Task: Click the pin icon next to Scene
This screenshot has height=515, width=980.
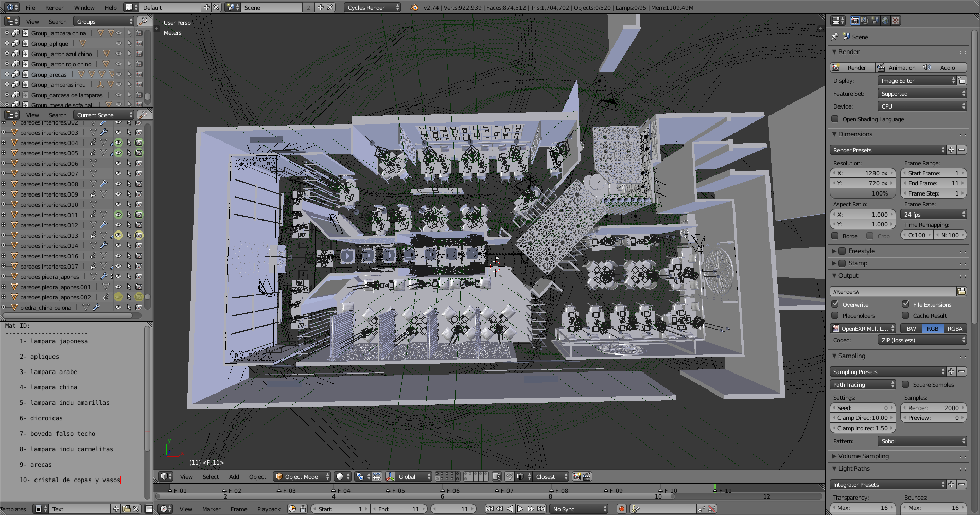Action: click(x=835, y=37)
